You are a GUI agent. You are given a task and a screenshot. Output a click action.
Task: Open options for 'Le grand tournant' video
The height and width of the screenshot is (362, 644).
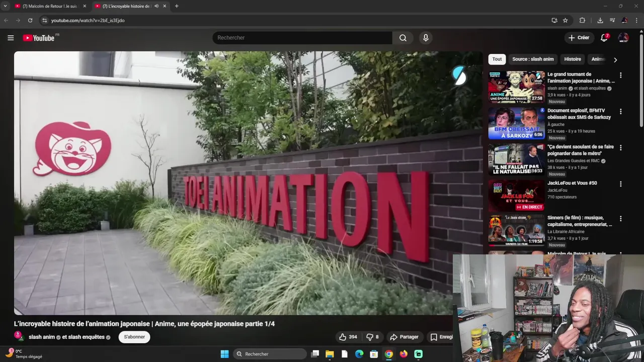point(620,75)
